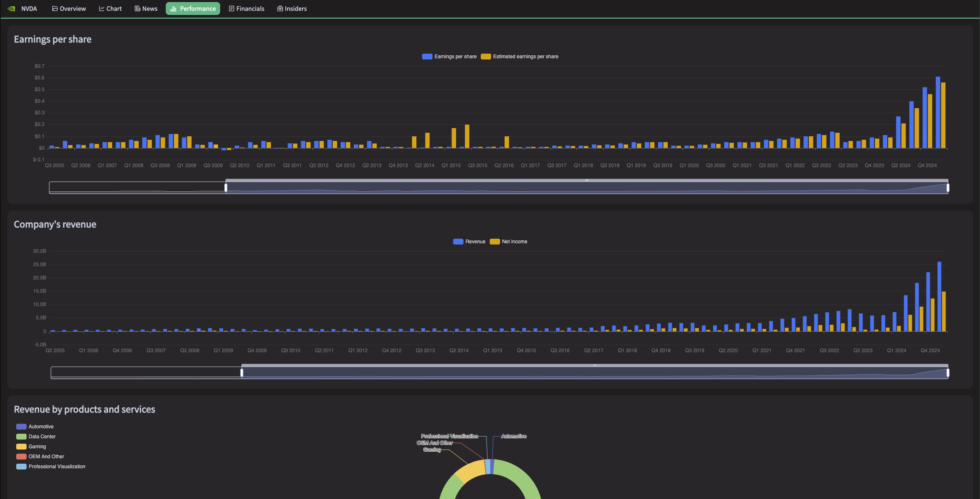Toggle Net income legend series

tap(509, 242)
